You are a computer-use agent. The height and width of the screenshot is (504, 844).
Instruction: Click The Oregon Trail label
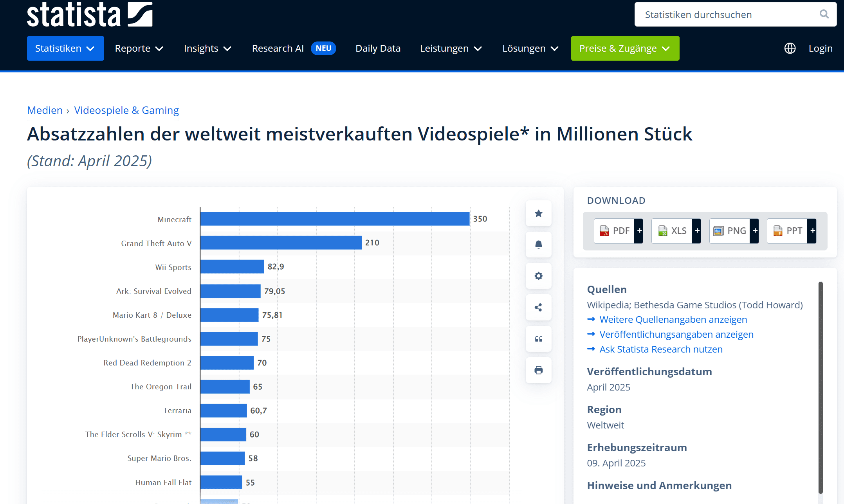[161, 387]
